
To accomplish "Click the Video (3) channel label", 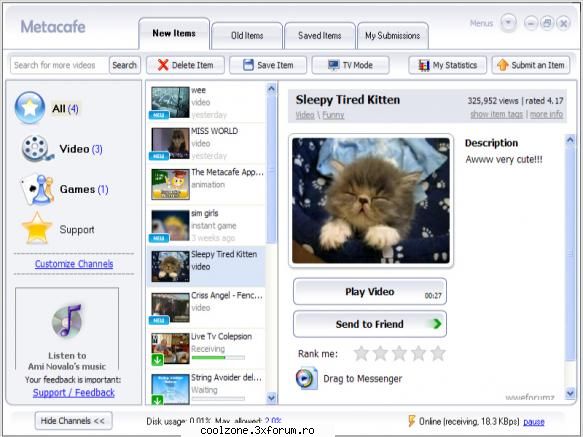I will [x=81, y=149].
